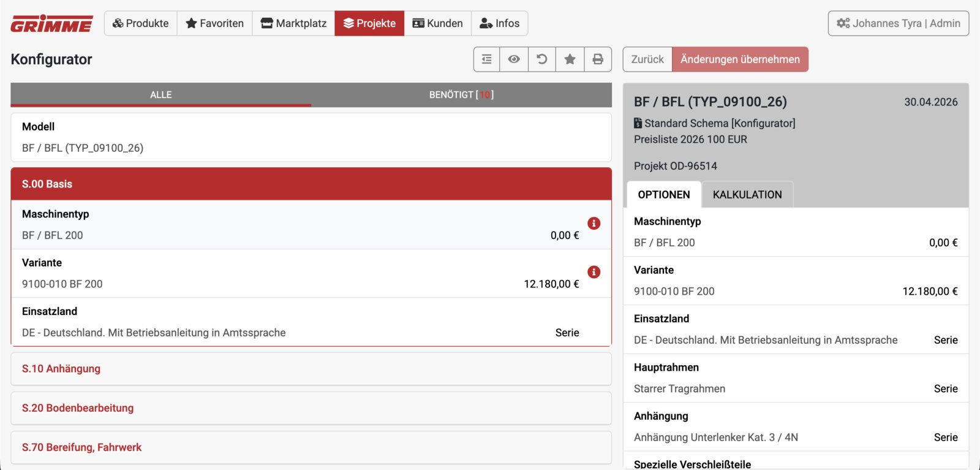The image size is (980, 470).
Task: Select the Modell row BF / BFL (TYP_09100_26)
Action: pyautogui.click(x=311, y=137)
